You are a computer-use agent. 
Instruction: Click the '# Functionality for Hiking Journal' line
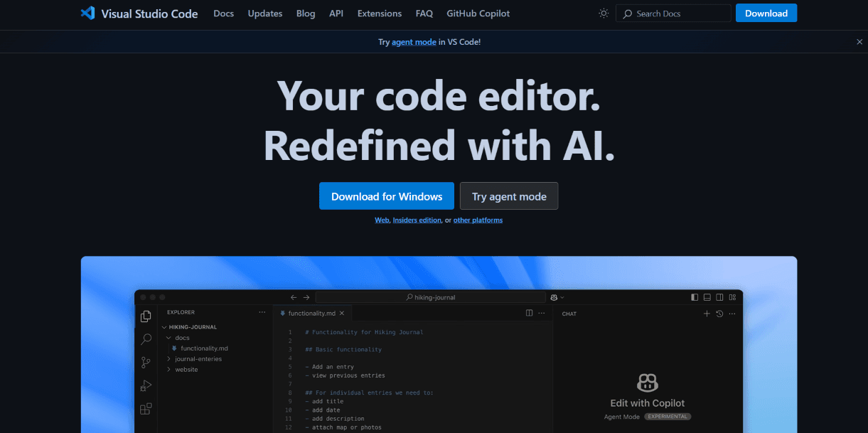click(x=364, y=332)
